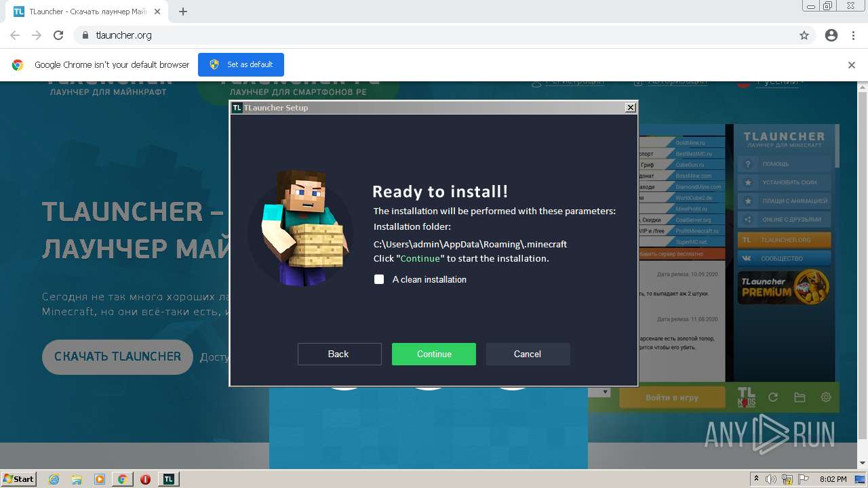Show hidden system tray icons

pos(756,479)
